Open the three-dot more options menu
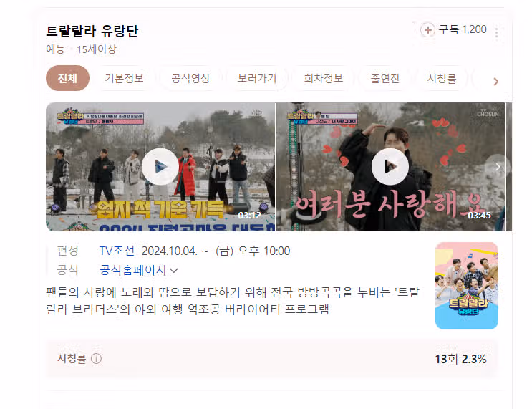532x409 pixels. (x=496, y=34)
